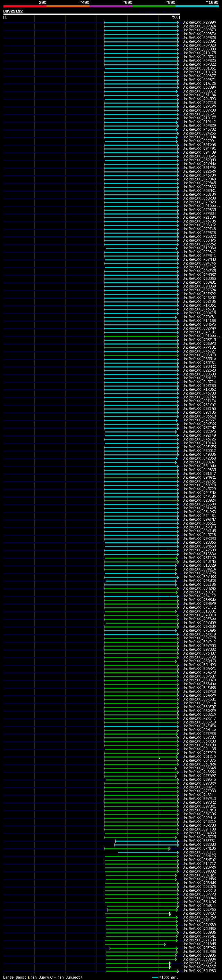Select hit label UniRef100_Q84LI2
The width and height of the screenshot is (222, 980).
coord(199,596)
